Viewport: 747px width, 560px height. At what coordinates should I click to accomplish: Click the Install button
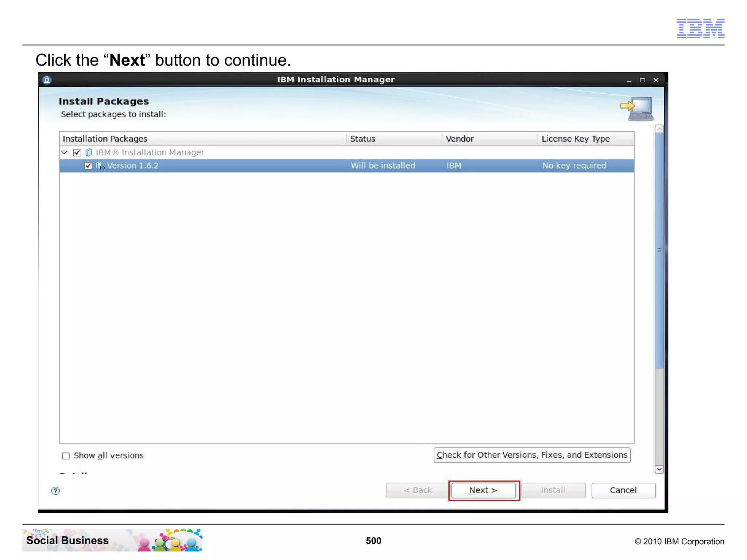(x=553, y=490)
